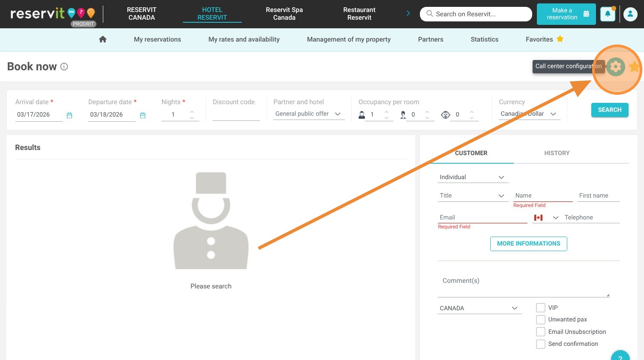Click the Email field
This screenshot has height=360, width=644.
point(482,218)
